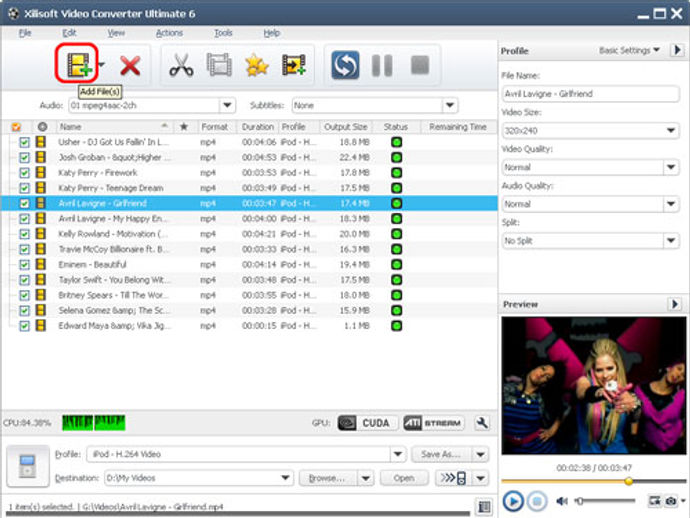Take a snapshot with the camera icon

pyautogui.click(x=671, y=501)
